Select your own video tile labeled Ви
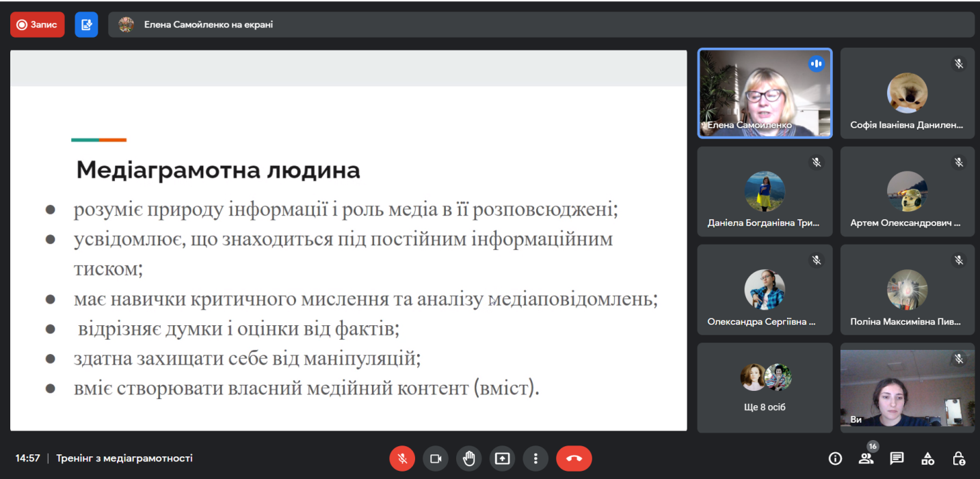The height and width of the screenshot is (479, 980). tap(907, 387)
